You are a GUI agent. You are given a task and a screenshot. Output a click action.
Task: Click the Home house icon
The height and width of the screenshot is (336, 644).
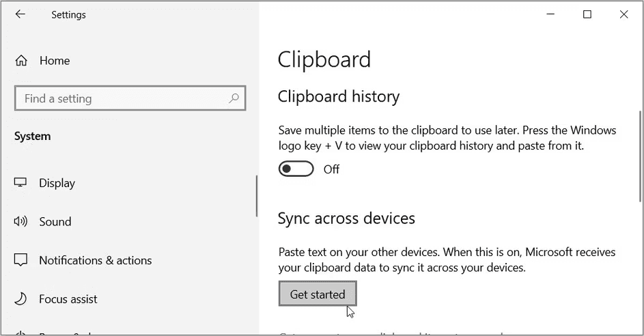pyautogui.click(x=21, y=61)
